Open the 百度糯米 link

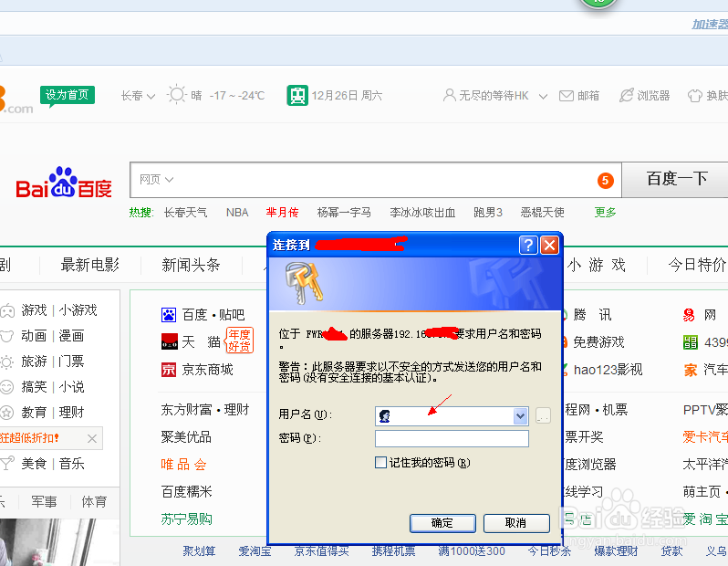tap(186, 492)
